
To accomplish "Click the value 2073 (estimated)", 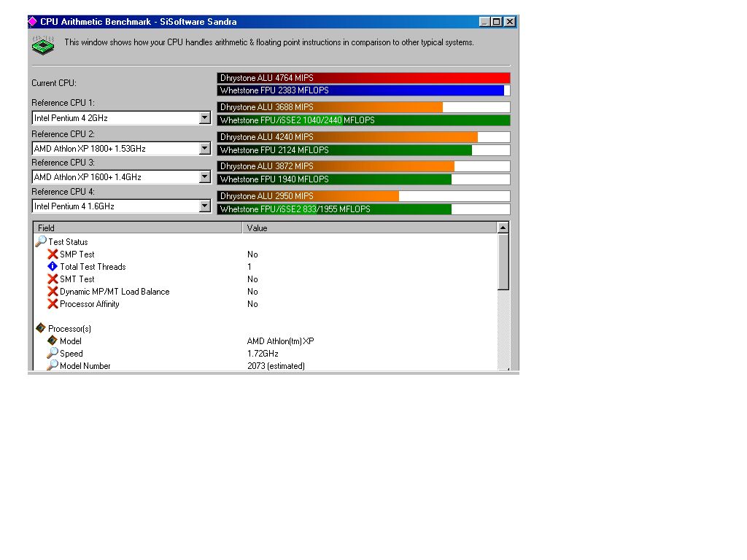I will (276, 366).
